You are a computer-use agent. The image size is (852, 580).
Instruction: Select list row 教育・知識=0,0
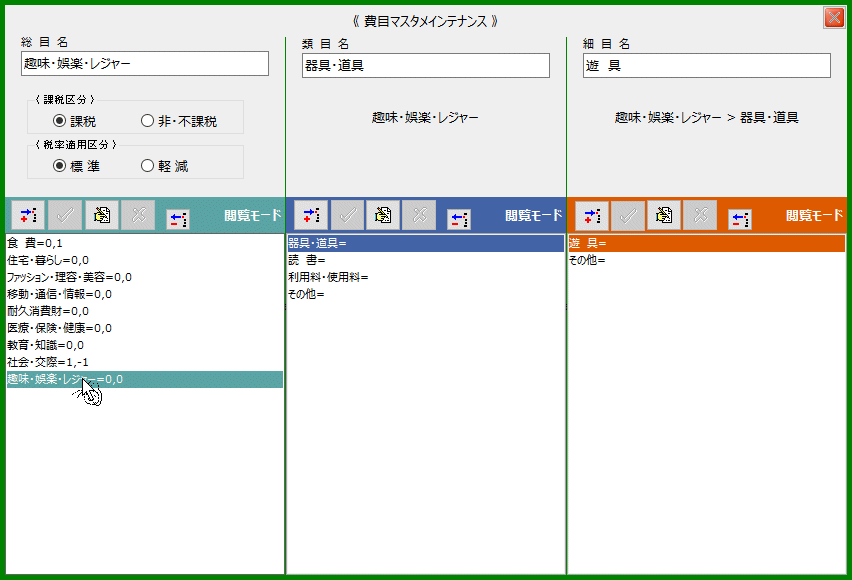(x=145, y=345)
